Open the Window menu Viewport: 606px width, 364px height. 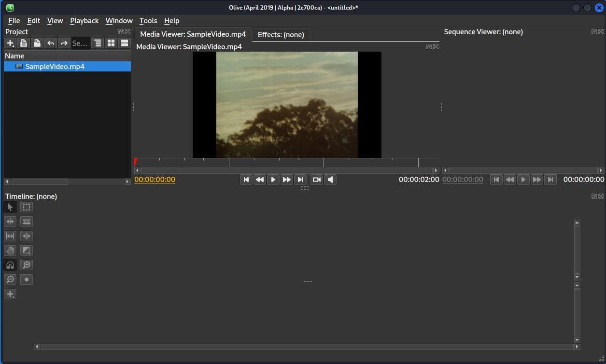point(119,21)
